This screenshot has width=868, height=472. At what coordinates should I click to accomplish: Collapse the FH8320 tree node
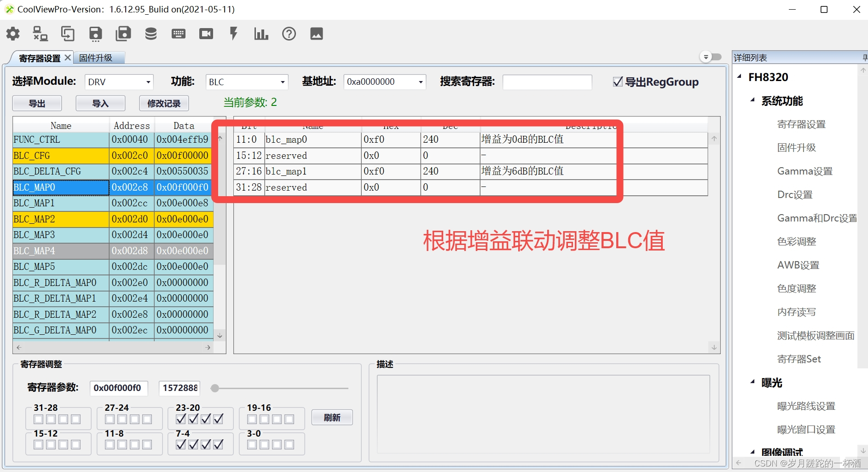click(x=739, y=76)
